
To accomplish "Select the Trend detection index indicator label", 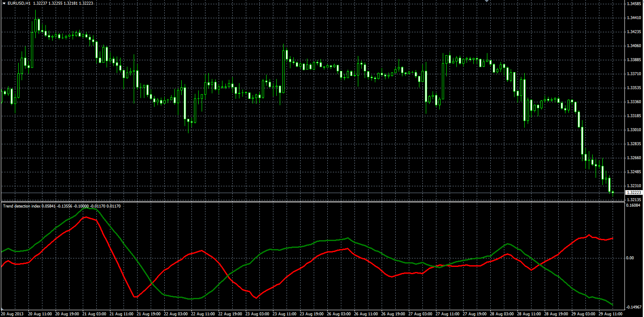I will click(22, 206).
